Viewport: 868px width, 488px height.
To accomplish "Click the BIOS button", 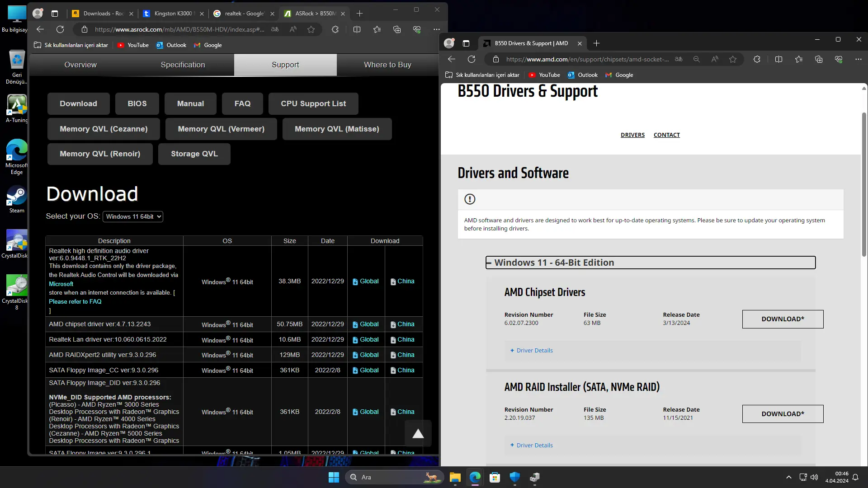I will coord(137,103).
